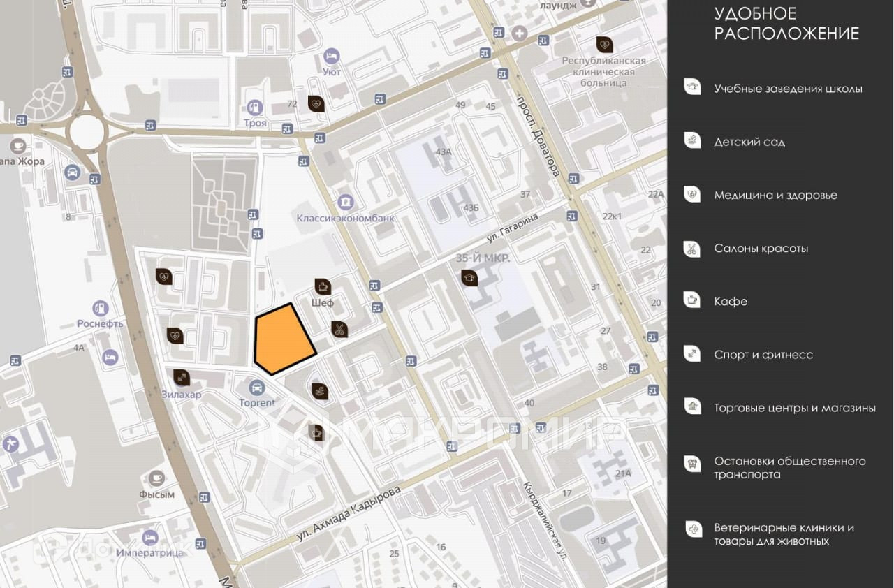Click the education icon beside Учебные заведения школы

tap(692, 87)
